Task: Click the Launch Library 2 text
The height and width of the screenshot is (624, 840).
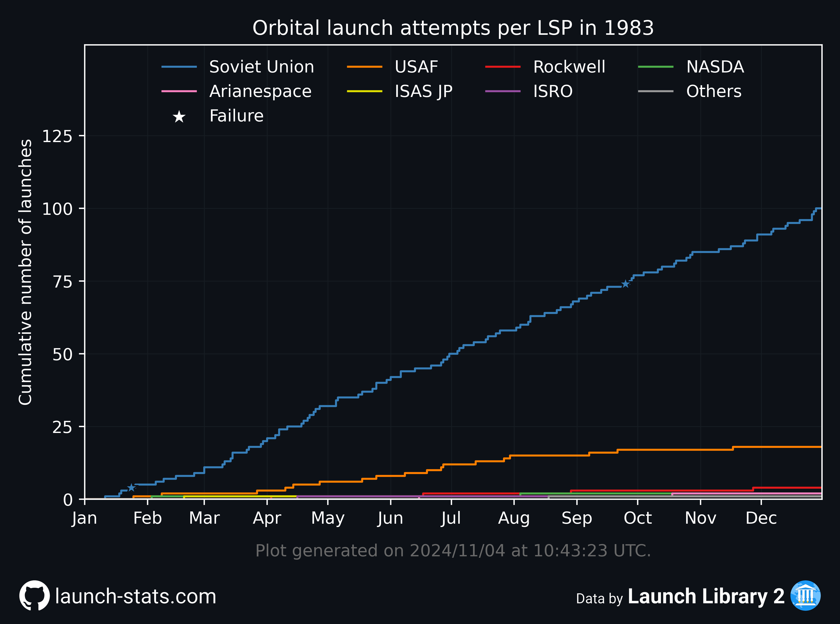Action: [x=706, y=596]
